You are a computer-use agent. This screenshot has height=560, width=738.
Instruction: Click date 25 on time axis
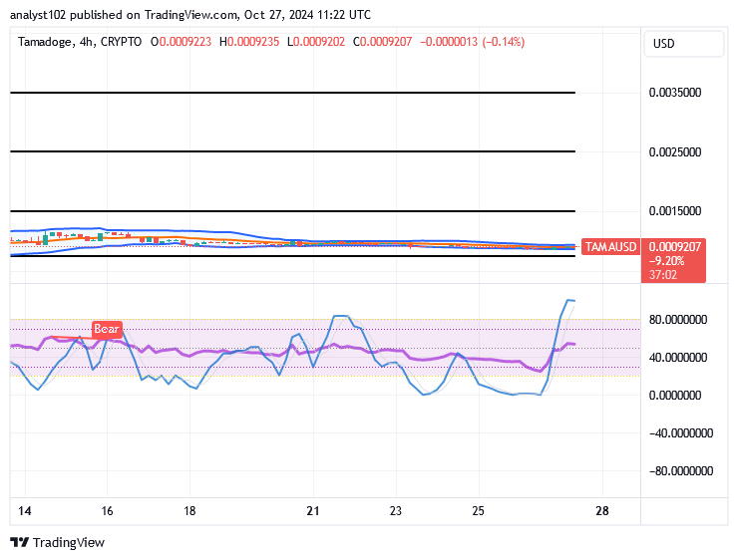pyautogui.click(x=478, y=510)
